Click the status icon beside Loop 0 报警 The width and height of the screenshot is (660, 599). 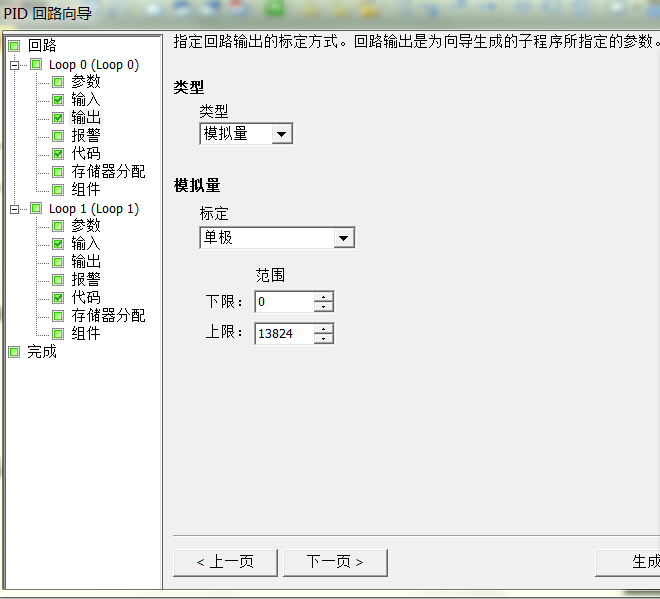coord(58,136)
